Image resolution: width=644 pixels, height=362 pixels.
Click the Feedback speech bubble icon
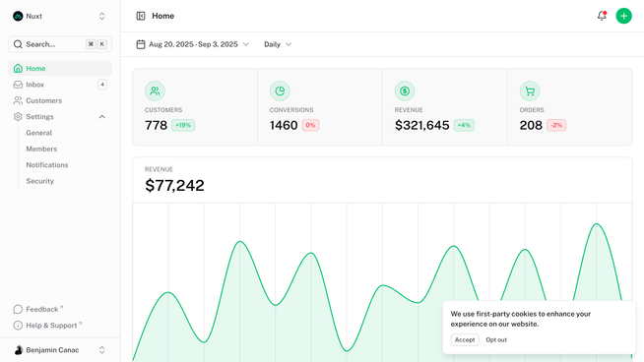pos(18,309)
